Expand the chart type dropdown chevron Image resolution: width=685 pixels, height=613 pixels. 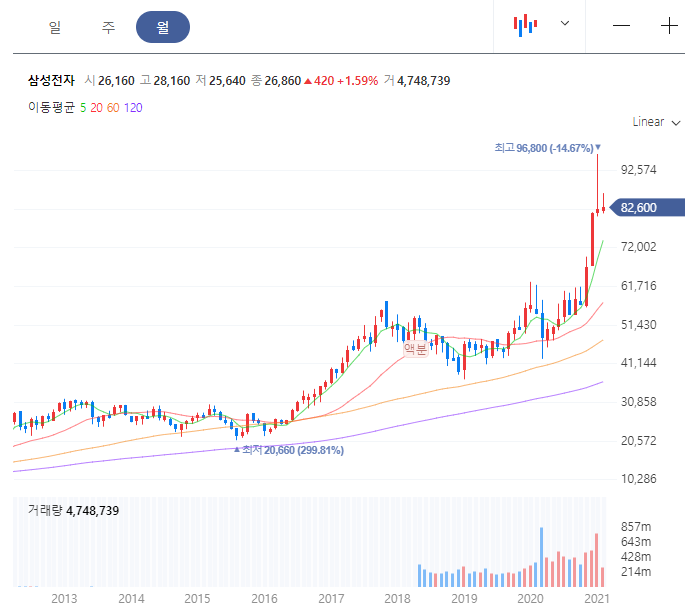click(x=565, y=23)
